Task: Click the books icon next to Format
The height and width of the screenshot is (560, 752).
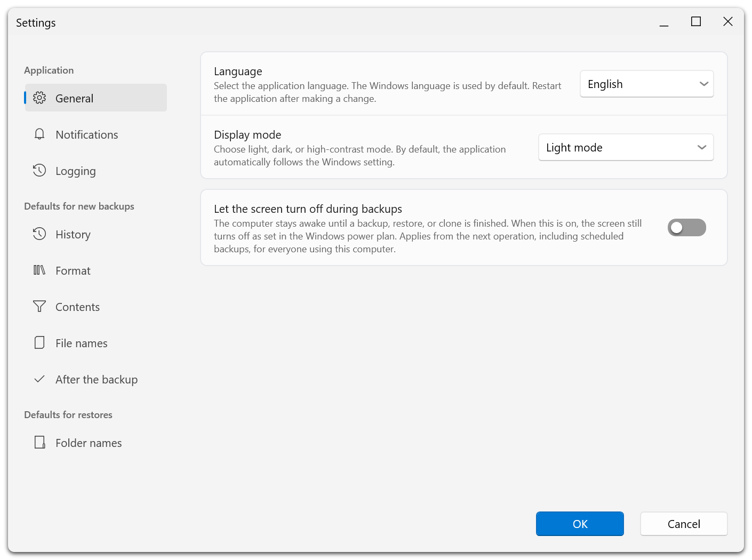Action: click(x=39, y=270)
